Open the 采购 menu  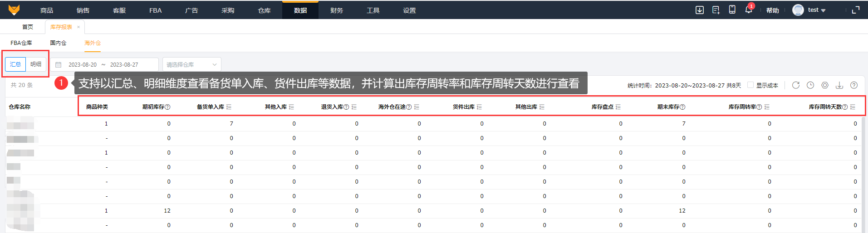tap(228, 10)
